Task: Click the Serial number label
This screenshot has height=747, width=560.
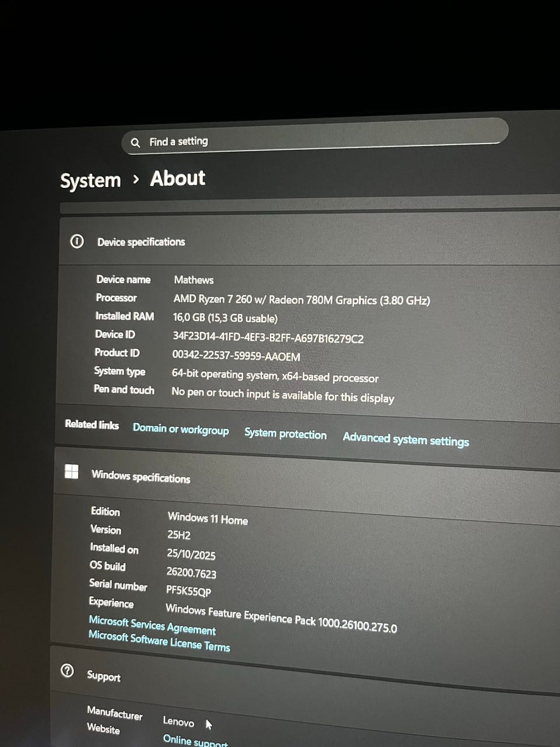Action: tap(118, 584)
